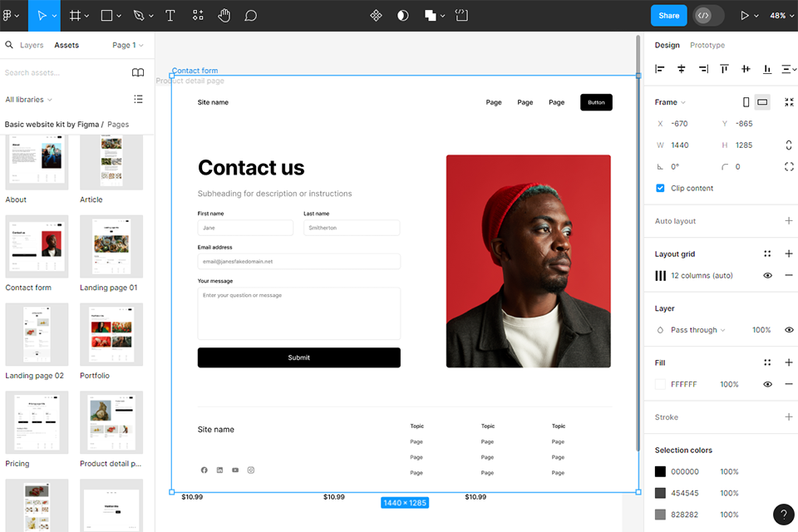This screenshot has height=532, width=798.
Task: Click the 454545 selection color swatch
Action: (x=660, y=493)
